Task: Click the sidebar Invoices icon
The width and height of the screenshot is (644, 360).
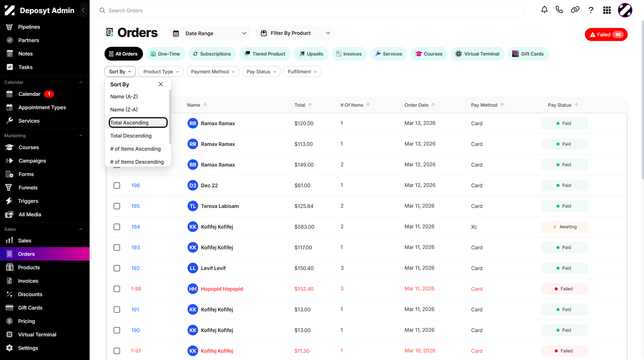Action: point(9,281)
